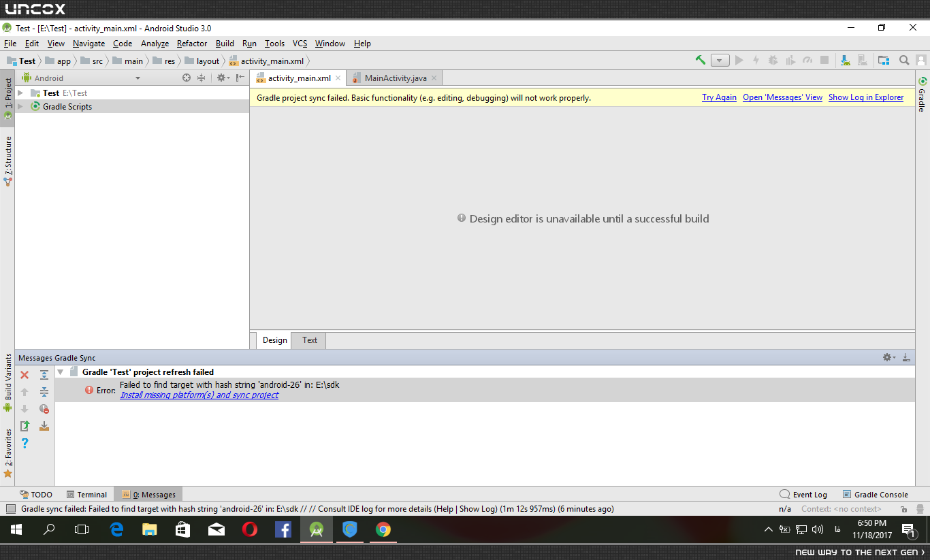The image size is (930, 560).
Task: Click the Run with Coverage icon
Action: [790, 61]
